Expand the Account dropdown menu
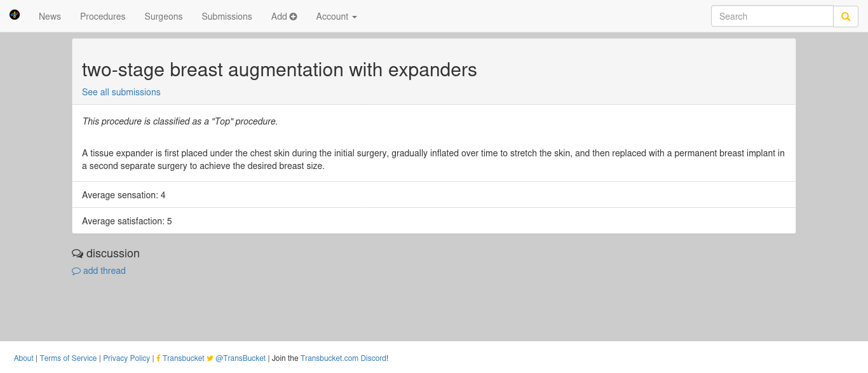The image size is (868, 373). (x=336, y=17)
